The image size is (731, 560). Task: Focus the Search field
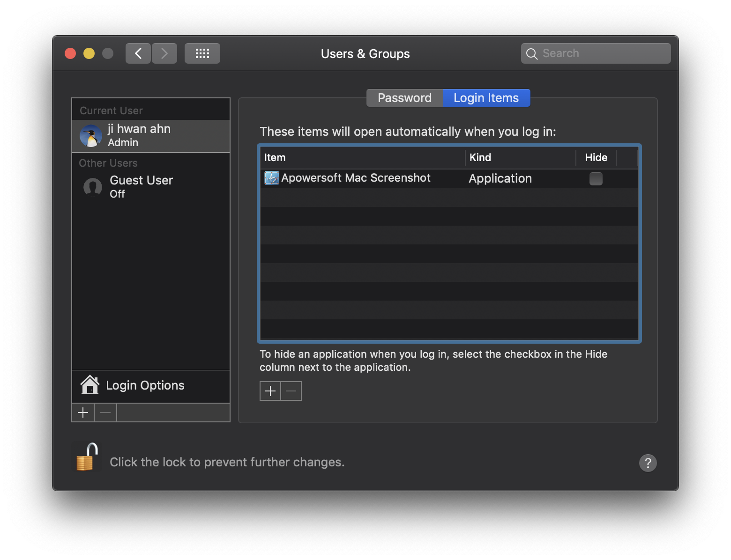pos(596,53)
